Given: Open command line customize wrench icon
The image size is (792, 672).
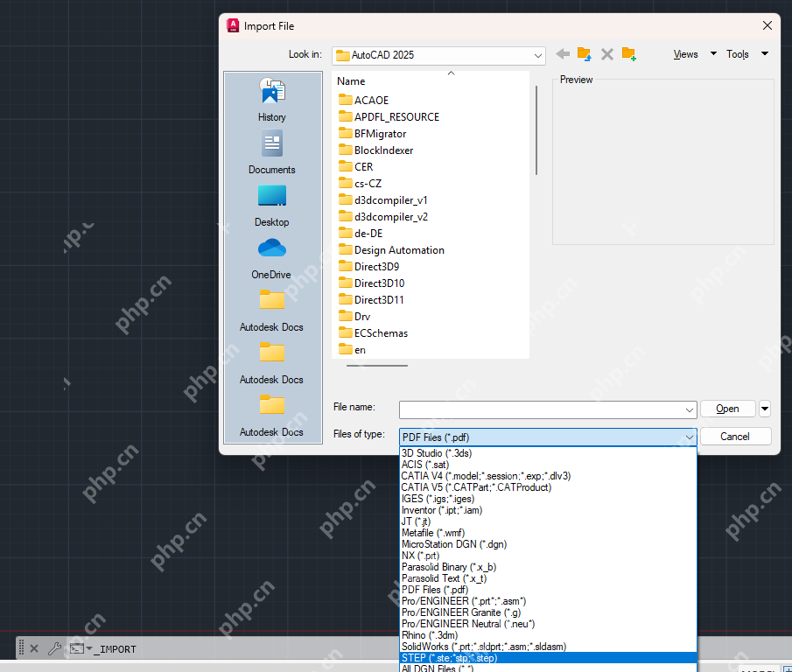Looking at the screenshot, I should click(54, 648).
